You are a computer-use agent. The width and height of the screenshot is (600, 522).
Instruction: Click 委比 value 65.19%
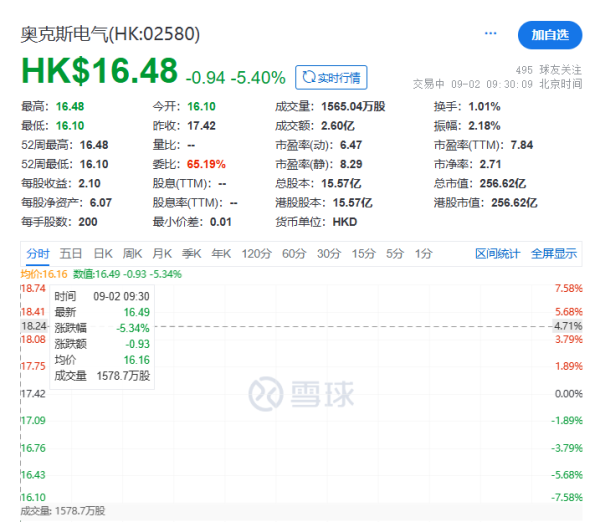[206, 164]
